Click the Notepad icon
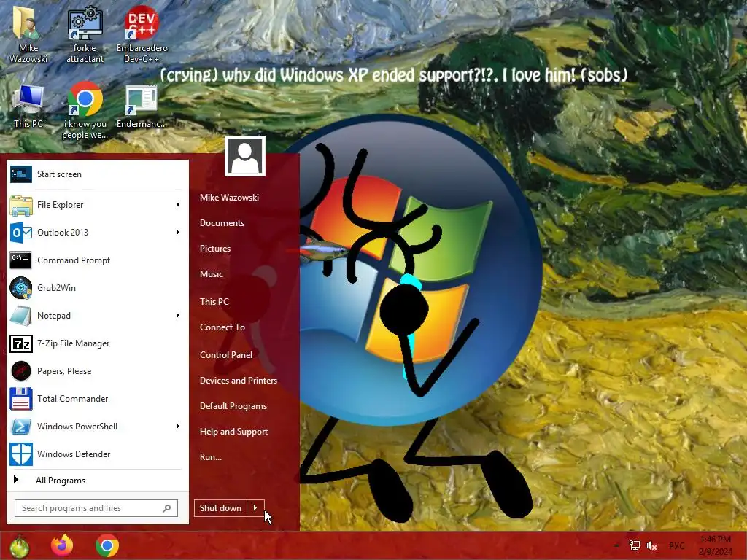 [21, 316]
